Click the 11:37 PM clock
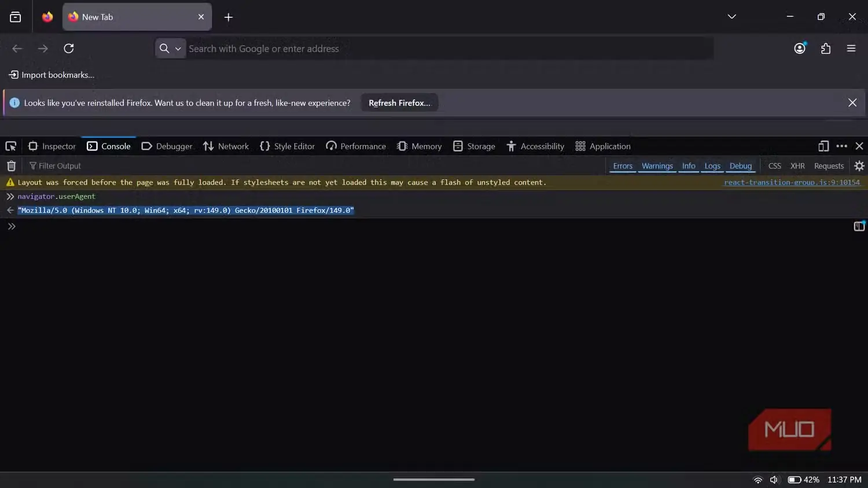The image size is (868, 488). click(844, 480)
